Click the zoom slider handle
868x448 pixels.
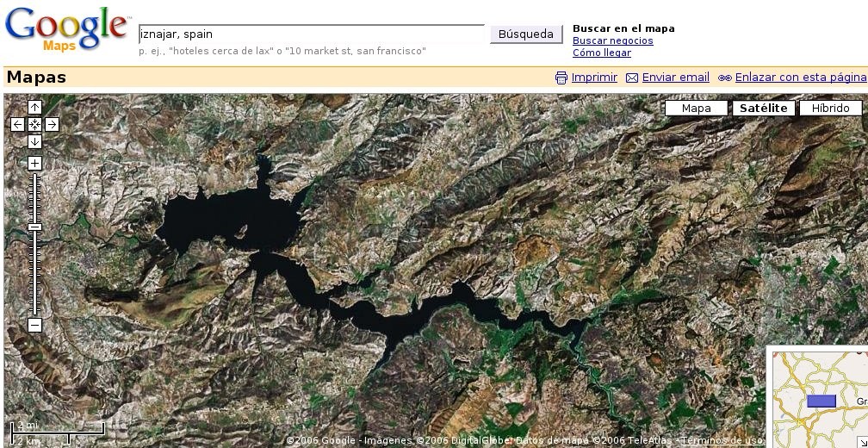(x=34, y=227)
